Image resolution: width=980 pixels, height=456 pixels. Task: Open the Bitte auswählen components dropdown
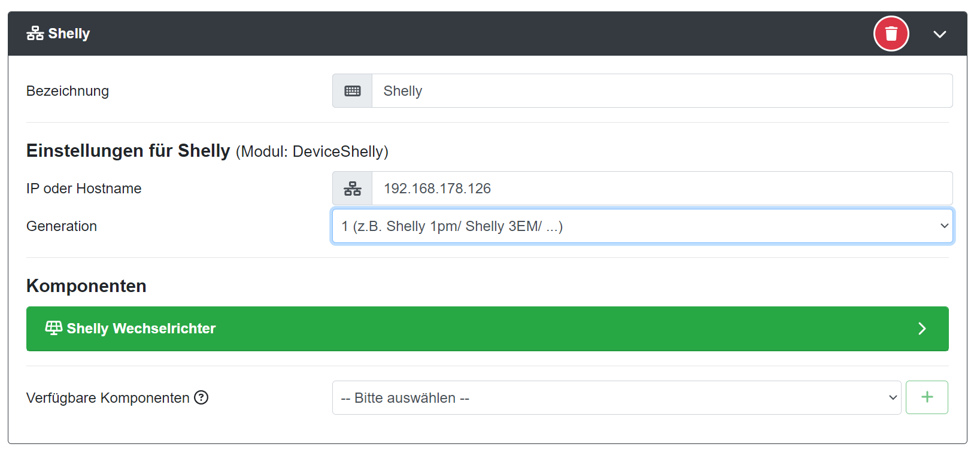click(617, 398)
